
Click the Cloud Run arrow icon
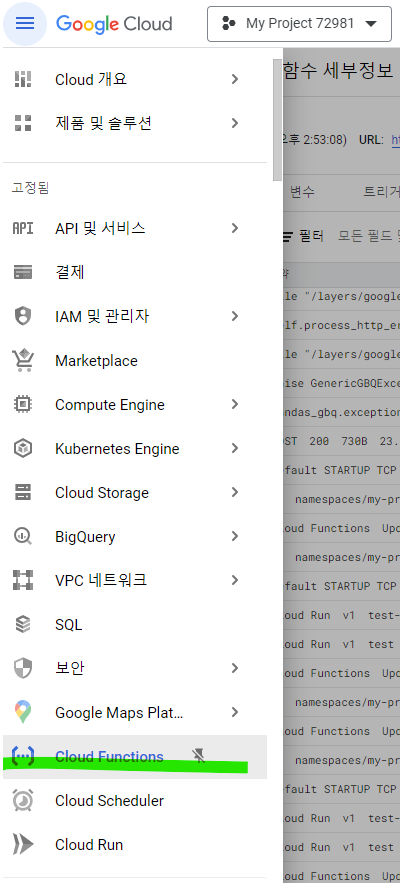[x=23, y=844]
